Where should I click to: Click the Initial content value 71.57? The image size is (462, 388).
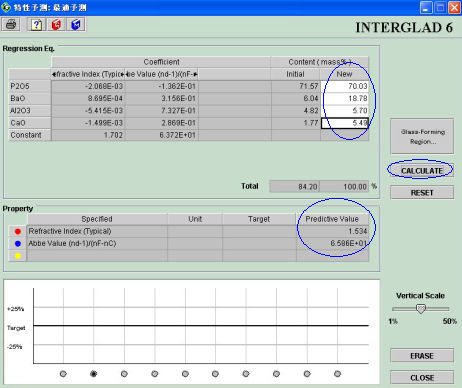point(295,86)
